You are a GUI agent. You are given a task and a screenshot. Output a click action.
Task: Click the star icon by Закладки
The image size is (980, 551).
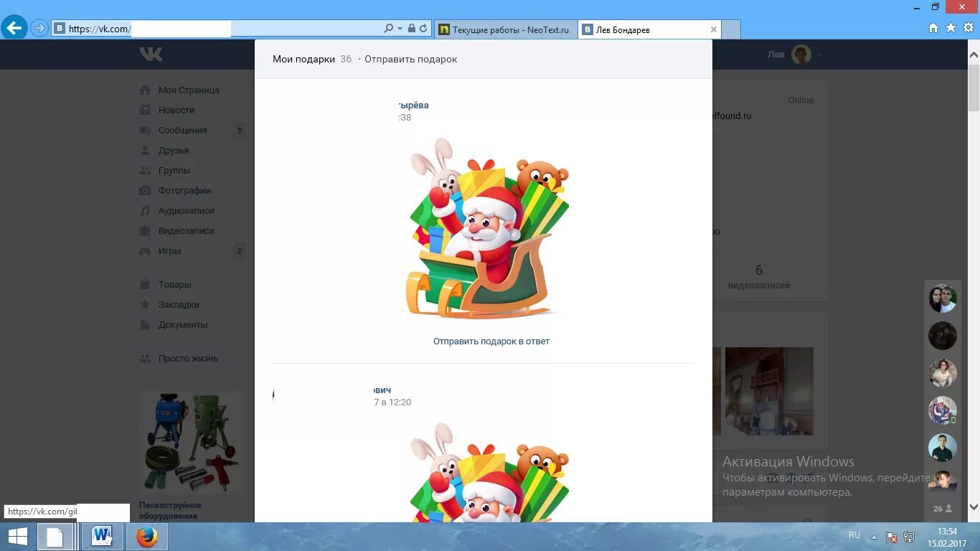(x=145, y=304)
